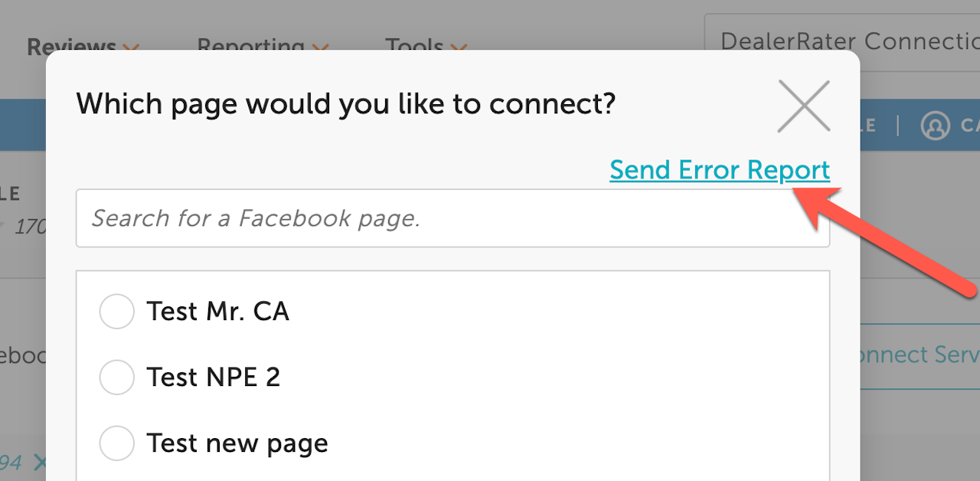
Task: Pick the Test new page radio button
Action: pyautogui.click(x=117, y=443)
